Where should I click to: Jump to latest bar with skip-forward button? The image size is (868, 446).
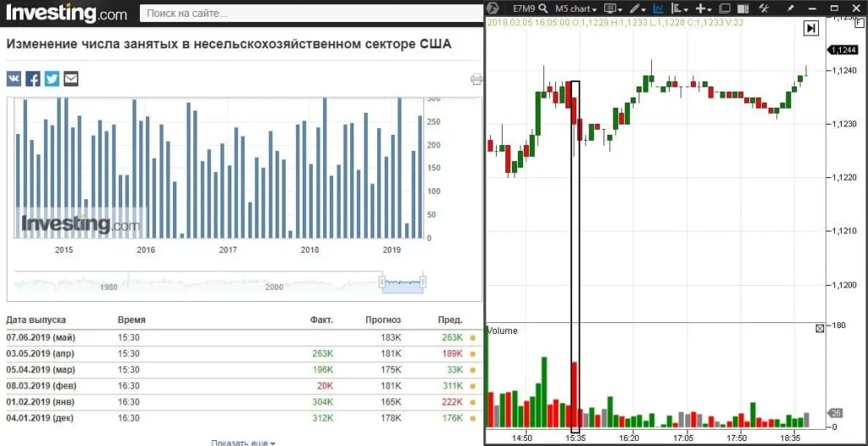coord(811,28)
